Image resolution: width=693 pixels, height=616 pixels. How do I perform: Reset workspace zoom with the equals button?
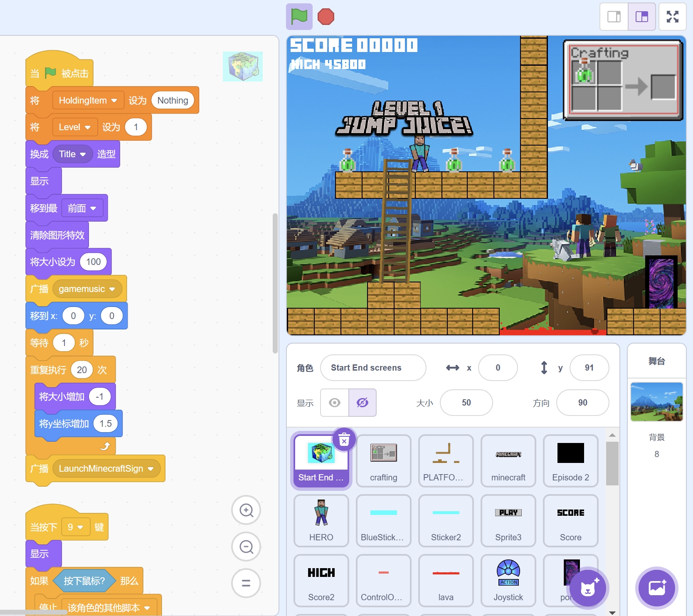[x=246, y=583]
